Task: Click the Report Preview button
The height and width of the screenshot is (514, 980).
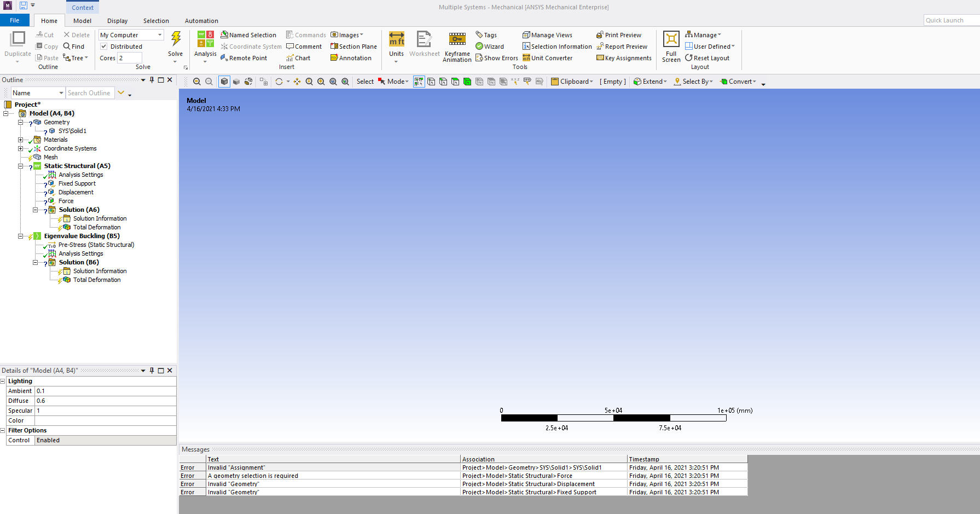Action: coord(622,47)
